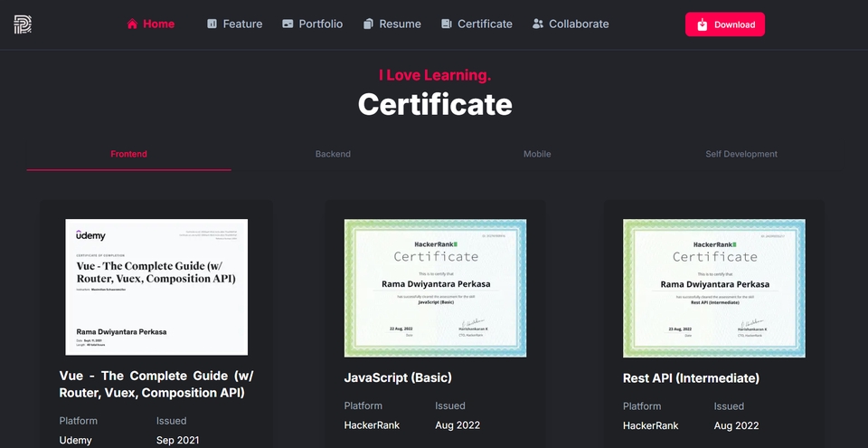Click Aug 2022 under Rest API (Intermediate)
Screen dimensions: 868x448
[736, 425]
